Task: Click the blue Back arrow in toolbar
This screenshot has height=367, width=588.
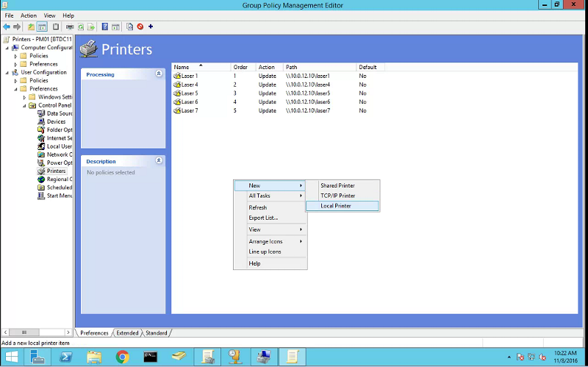Action: click(x=7, y=26)
